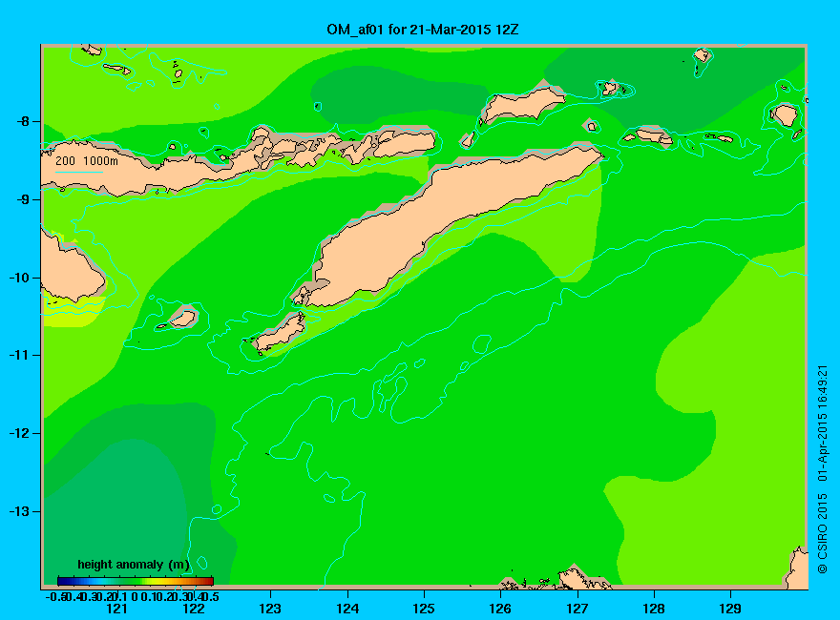Click the '200 1000m' contour legend text
Screen dimensions: 840x620
tap(87, 160)
